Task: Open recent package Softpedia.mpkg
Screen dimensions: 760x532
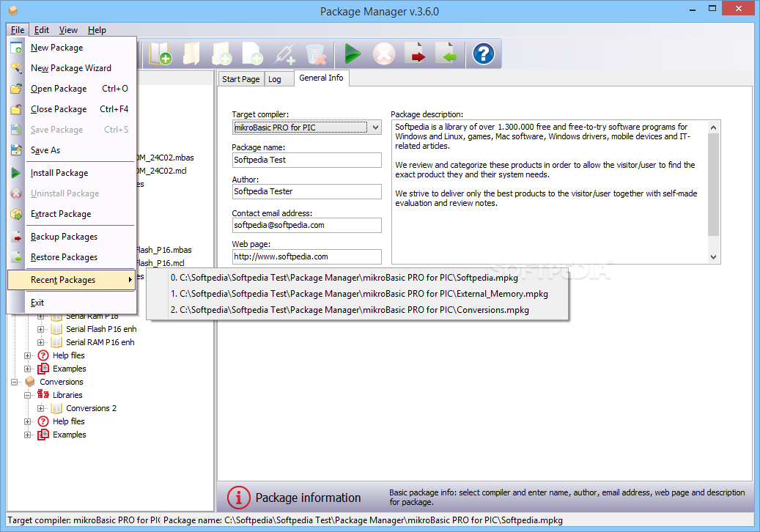Action: pyautogui.click(x=358, y=278)
